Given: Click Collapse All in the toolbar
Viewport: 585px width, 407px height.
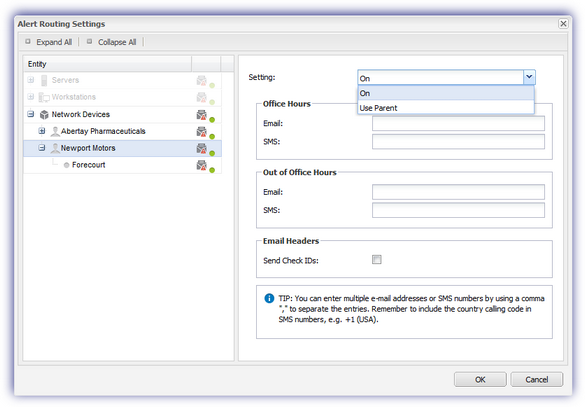Looking at the screenshot, I should pos(112,42).
